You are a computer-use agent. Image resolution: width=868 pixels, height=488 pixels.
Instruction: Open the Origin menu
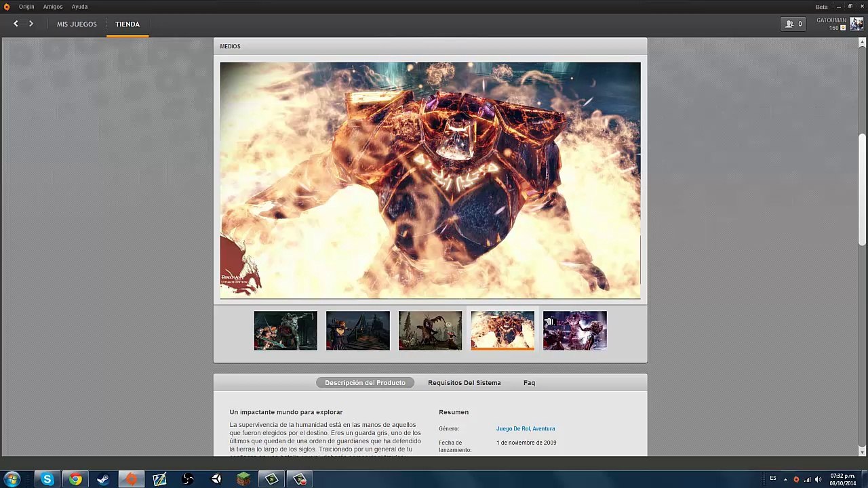tap(26, 7)
